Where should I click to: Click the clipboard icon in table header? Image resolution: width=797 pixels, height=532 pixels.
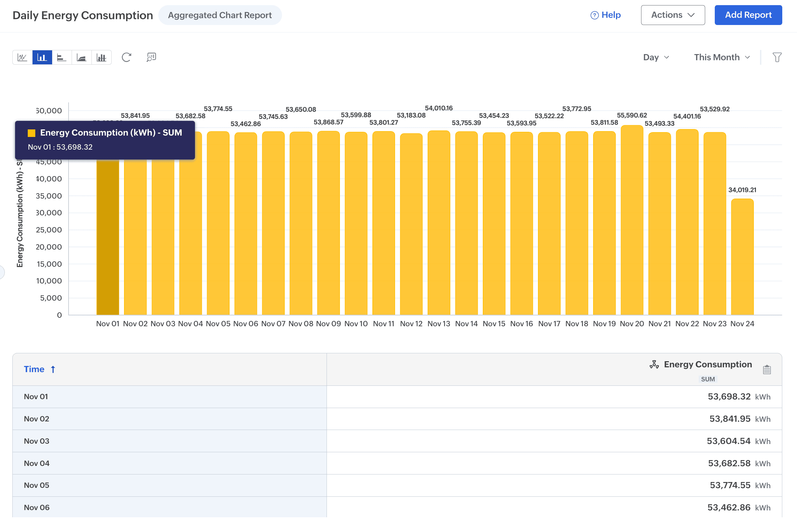767,370
